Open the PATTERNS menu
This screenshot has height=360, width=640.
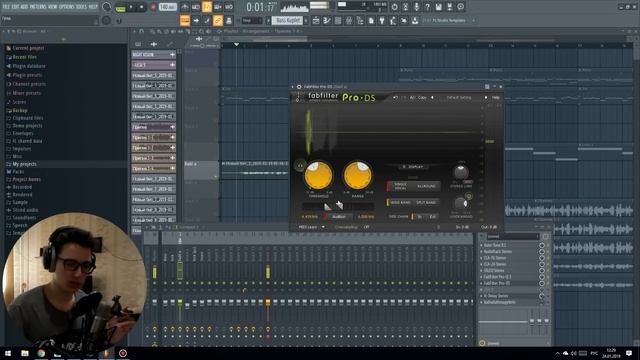pos(38,7)
